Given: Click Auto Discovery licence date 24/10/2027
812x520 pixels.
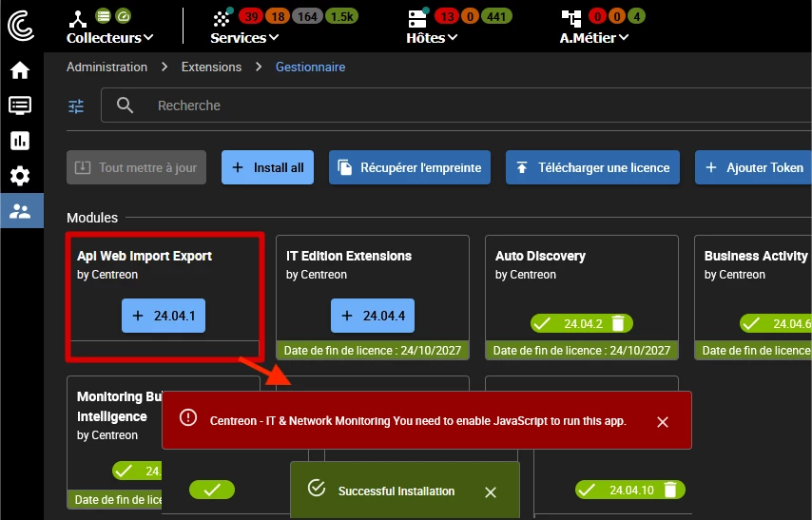Looking at the screenshot, I should [x=582, y=350].
